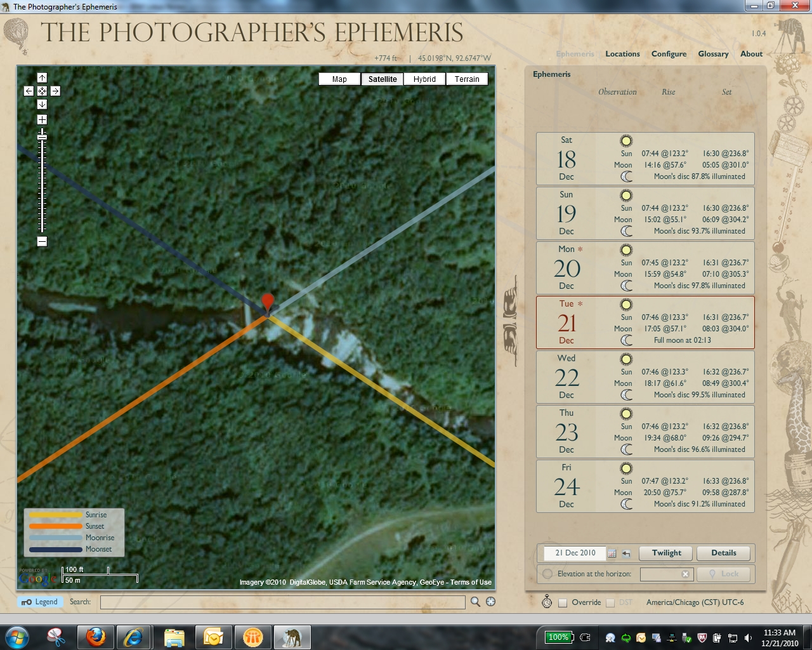
Task: Click the McAfee shield tray icon
Action: tap(702, 637)
